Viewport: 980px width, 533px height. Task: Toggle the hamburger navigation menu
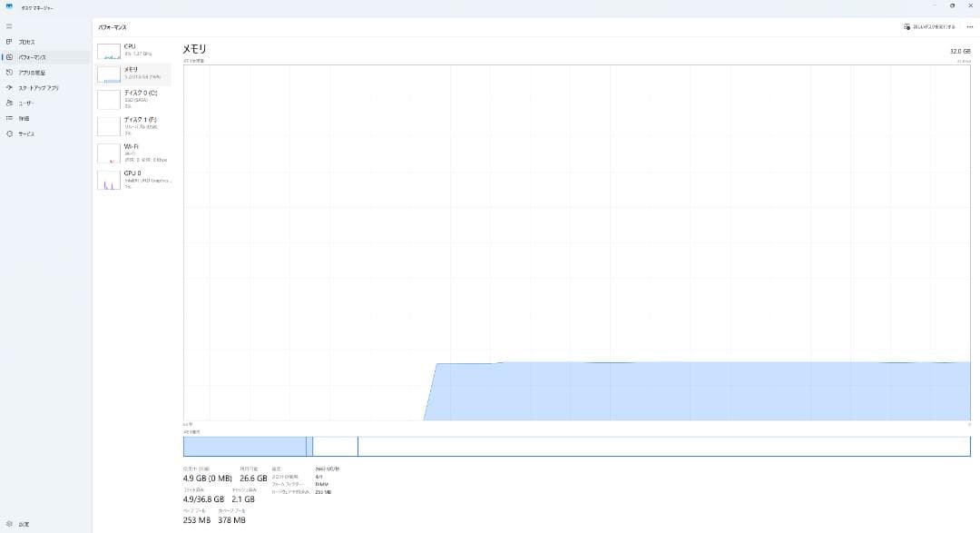click(x=9, y=26)
